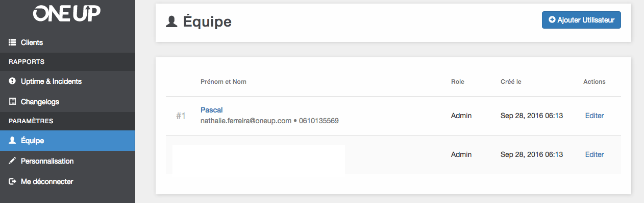Open the Clients menu item
This screenshot has width=644, height=203.
[67, 42]
